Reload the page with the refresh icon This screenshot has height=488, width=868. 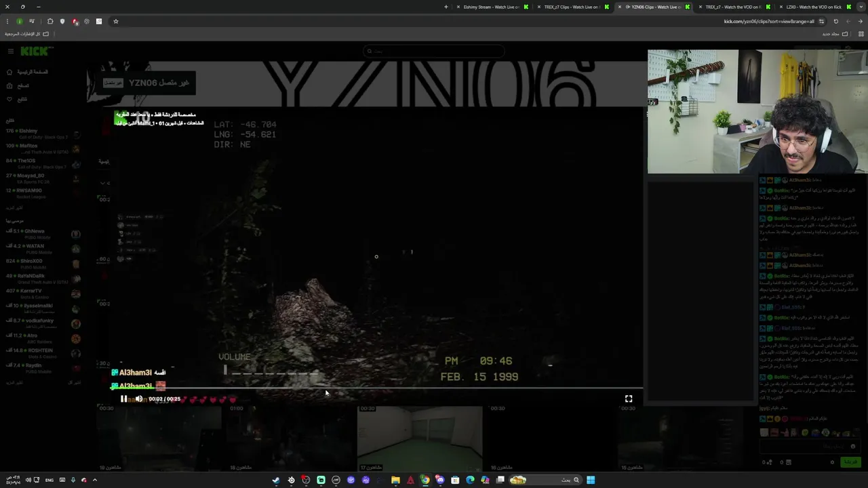(x=836, y=22)
